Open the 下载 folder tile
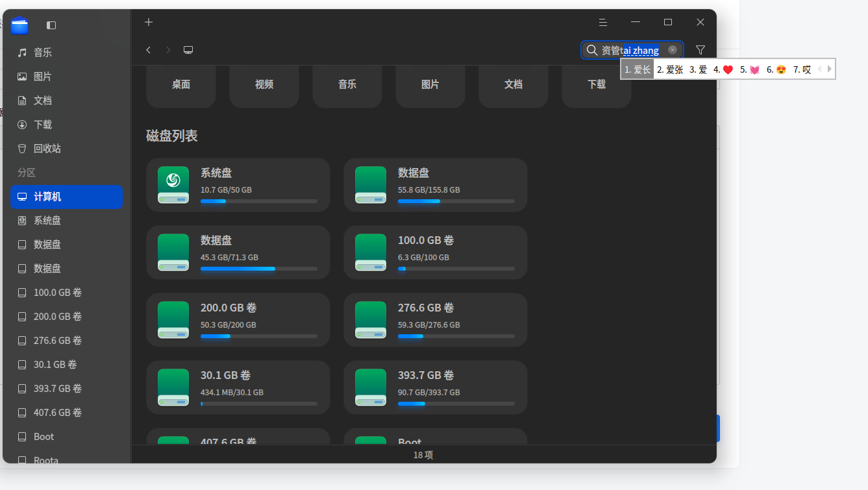868x490 pixels. [597, 86]
